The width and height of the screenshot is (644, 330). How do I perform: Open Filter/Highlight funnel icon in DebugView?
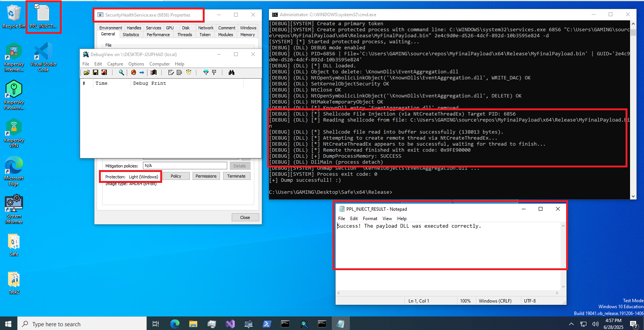(206, 72)
